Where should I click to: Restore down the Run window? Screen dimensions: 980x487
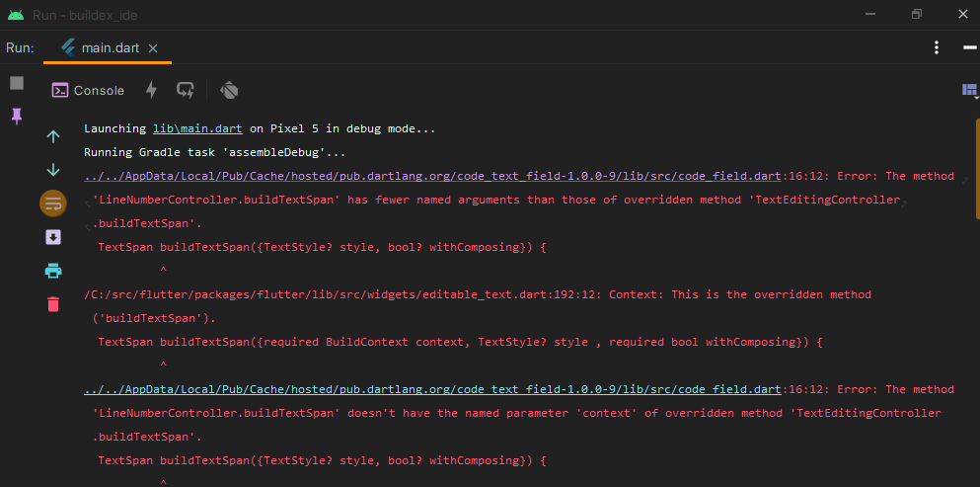[x=916, y=15]
